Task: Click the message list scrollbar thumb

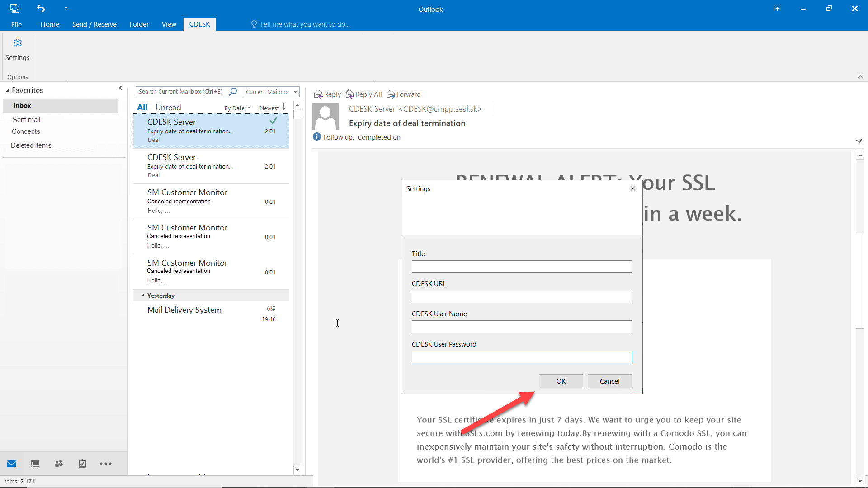Action: tap(297, 114)
